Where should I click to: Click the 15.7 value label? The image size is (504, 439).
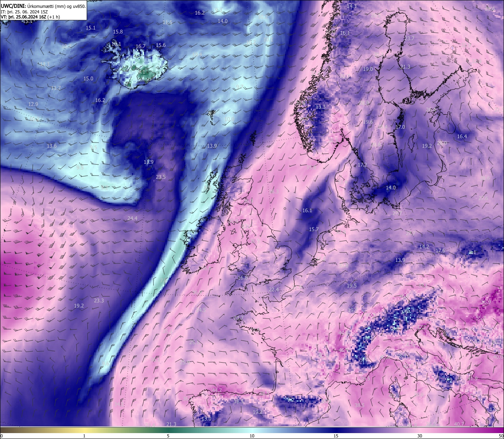314,229
